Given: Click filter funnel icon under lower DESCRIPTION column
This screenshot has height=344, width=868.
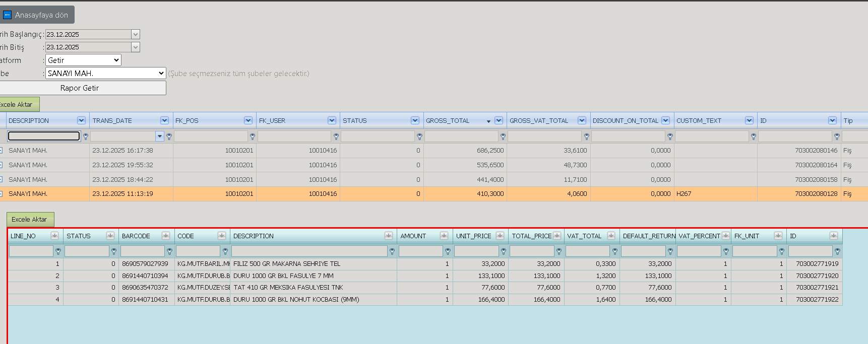Looking at the screenshot, I should (x=392, y=251).
